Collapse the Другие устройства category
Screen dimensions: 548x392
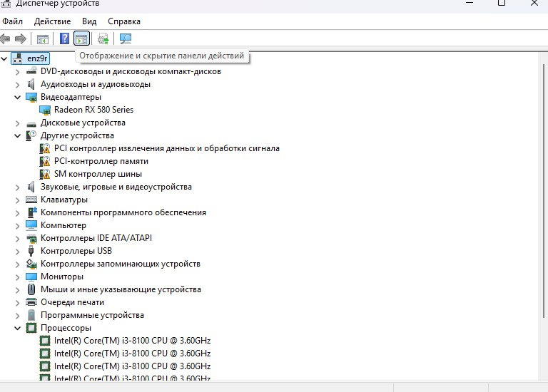point(18,135)
